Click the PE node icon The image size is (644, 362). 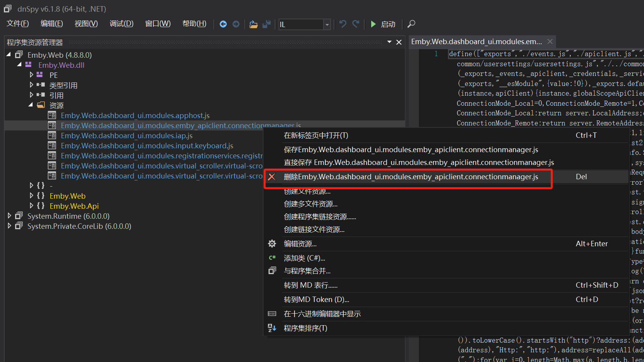40,75
